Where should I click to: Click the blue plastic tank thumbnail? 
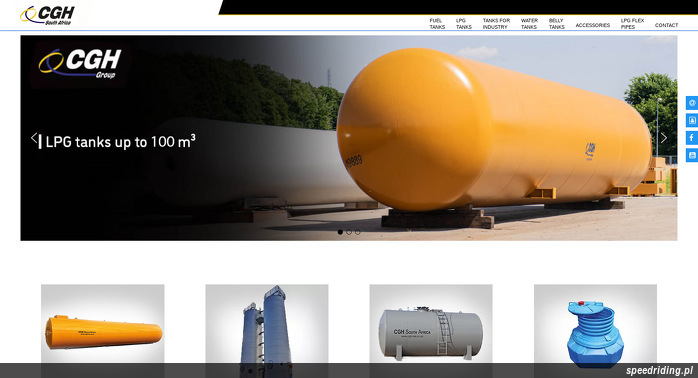(595, 331)
